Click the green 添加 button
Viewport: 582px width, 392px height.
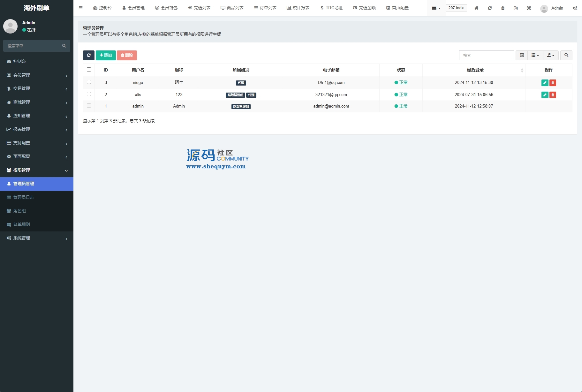106,55
